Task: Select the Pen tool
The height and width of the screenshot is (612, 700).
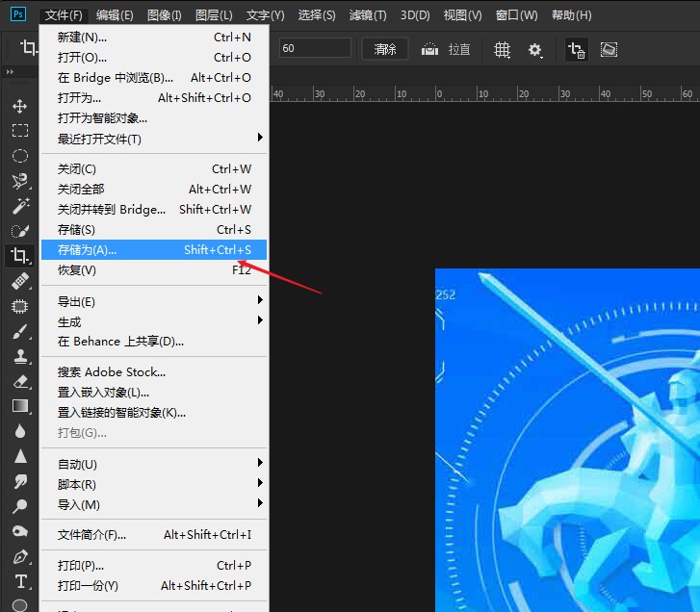Action: pos(20,556)
